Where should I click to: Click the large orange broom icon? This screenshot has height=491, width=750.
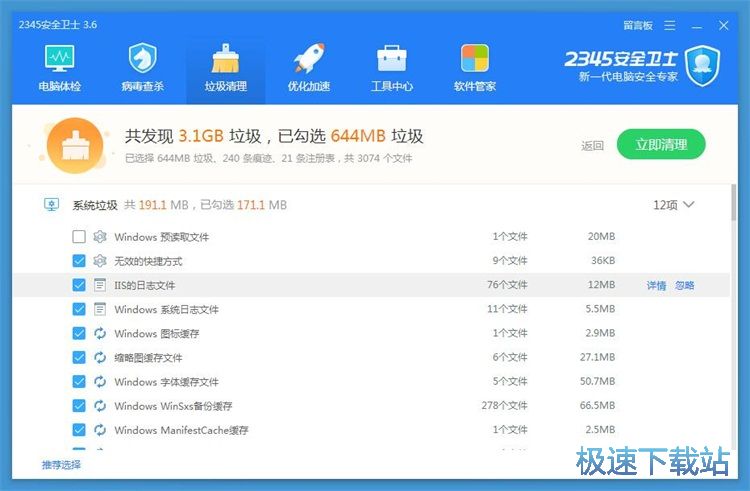tap(75, 145)
